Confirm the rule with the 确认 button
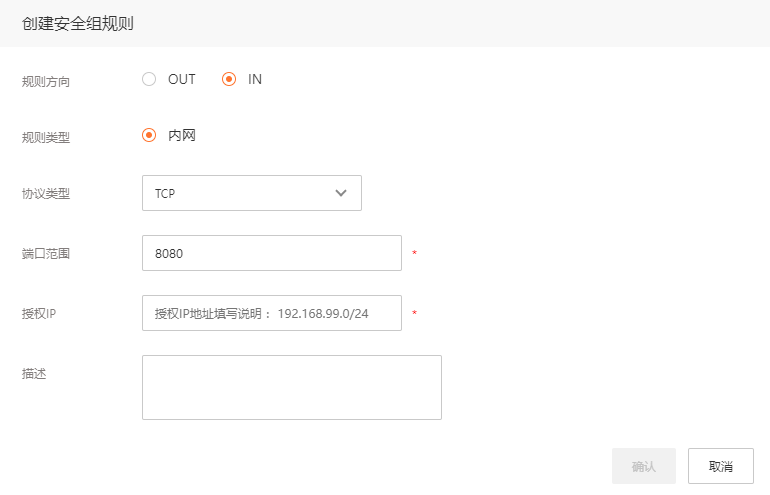 click(644, 466)
